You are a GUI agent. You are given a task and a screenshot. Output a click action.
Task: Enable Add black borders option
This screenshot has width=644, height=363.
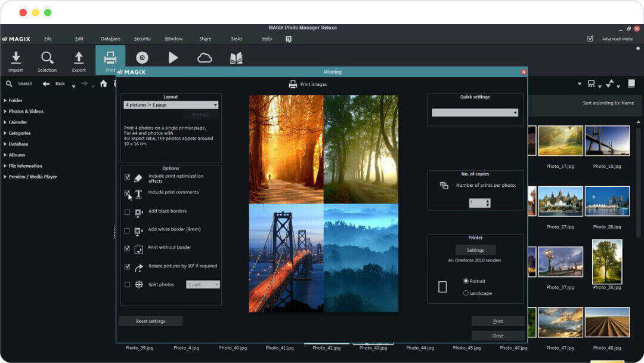pos(126,211)
